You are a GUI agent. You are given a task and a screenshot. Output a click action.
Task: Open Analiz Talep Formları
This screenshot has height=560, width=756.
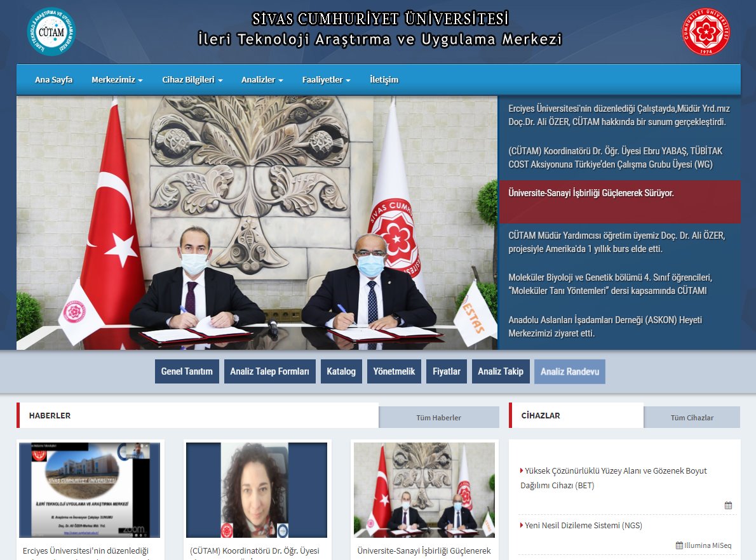(269, 371)
